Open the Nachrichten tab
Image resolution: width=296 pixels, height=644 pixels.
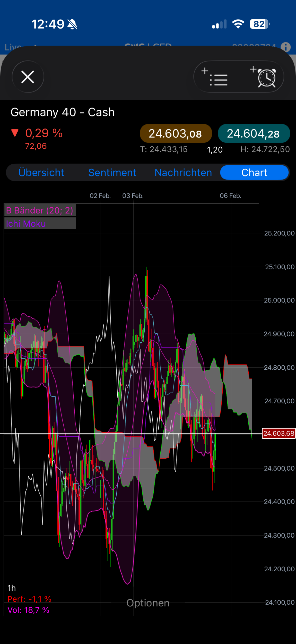(183, 173)
